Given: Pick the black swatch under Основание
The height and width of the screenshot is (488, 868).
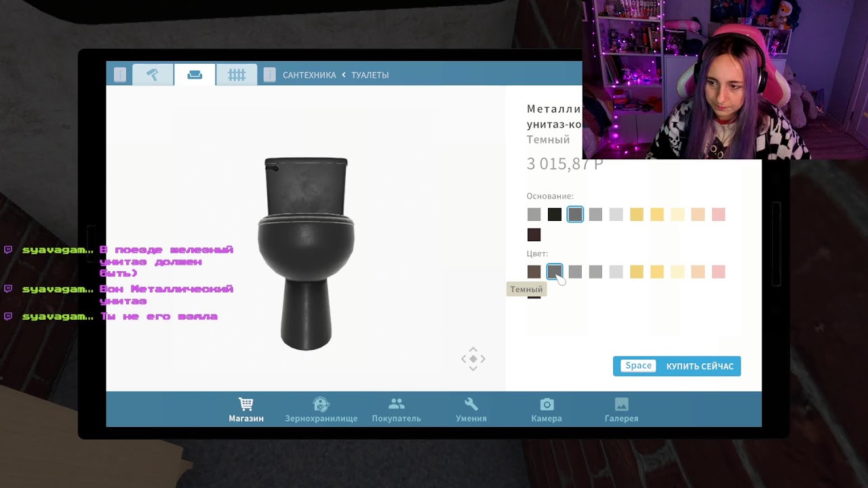Looking at the screenshot, I should coord(555,215).
